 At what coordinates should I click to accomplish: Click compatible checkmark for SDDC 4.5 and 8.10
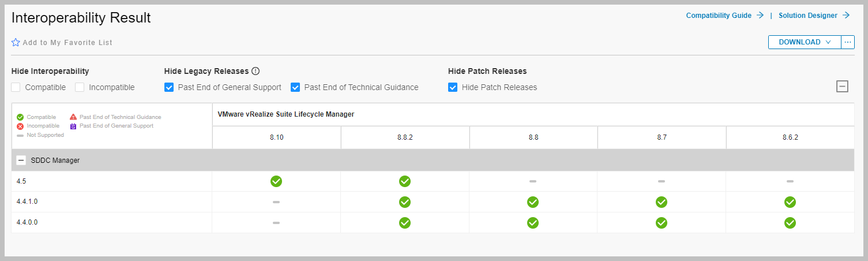pos(276,181)
